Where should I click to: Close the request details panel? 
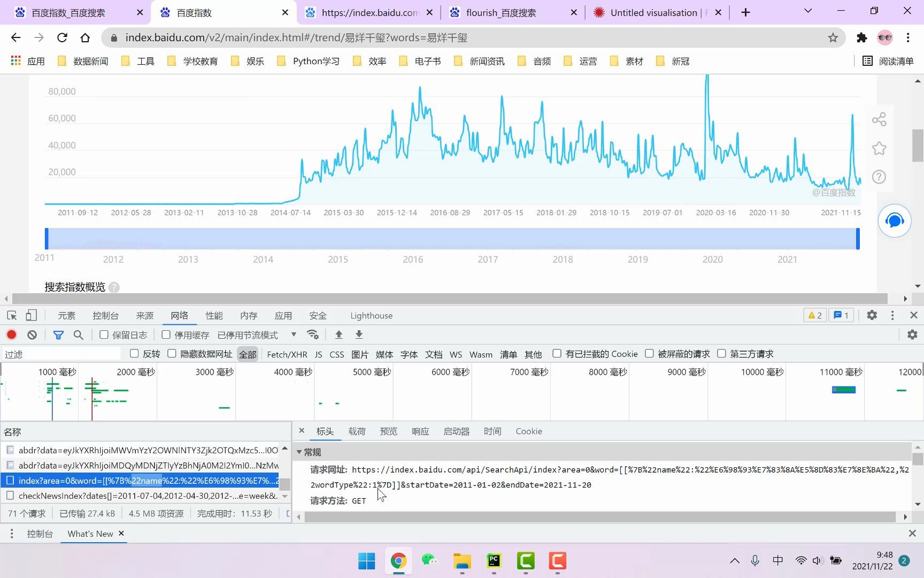(x=302, y=431)
